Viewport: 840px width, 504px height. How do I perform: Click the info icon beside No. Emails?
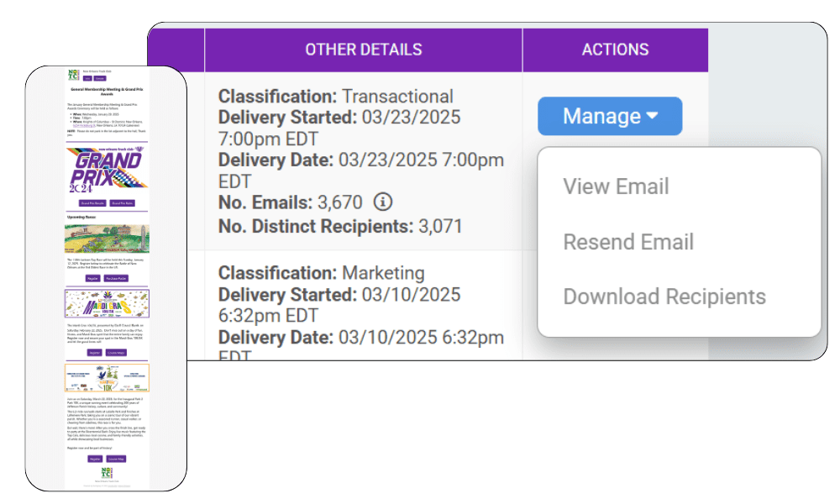point(382,202)
